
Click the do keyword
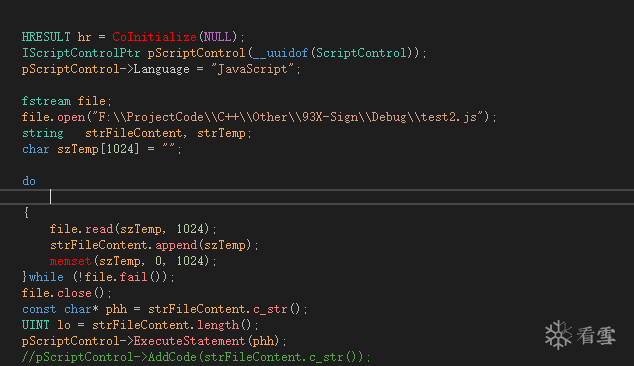tap(29, 181)
